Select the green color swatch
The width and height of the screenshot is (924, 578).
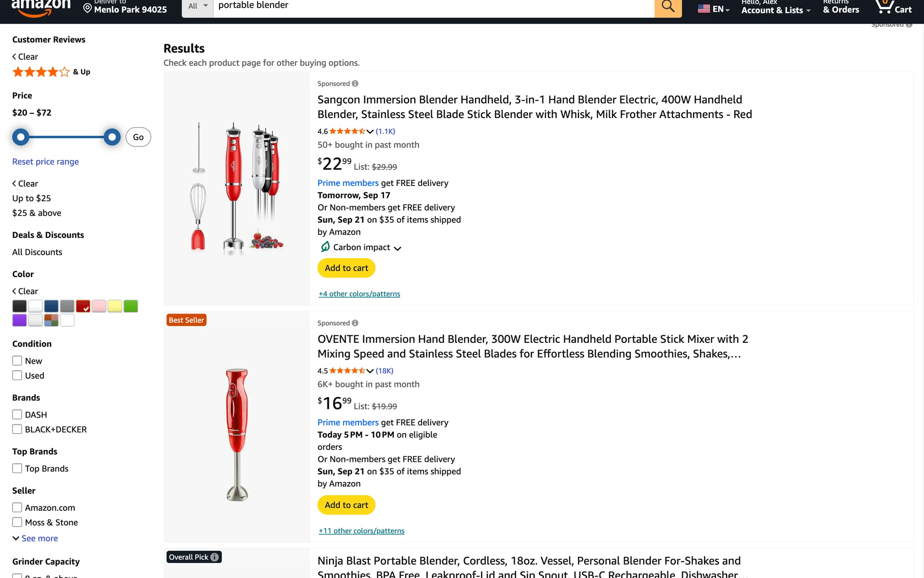tap(131, 306)
